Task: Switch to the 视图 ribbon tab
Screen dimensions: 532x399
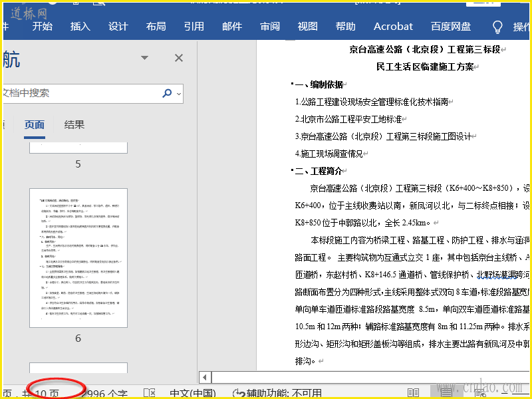Action: pyautogui.click(x=308, y=27)
